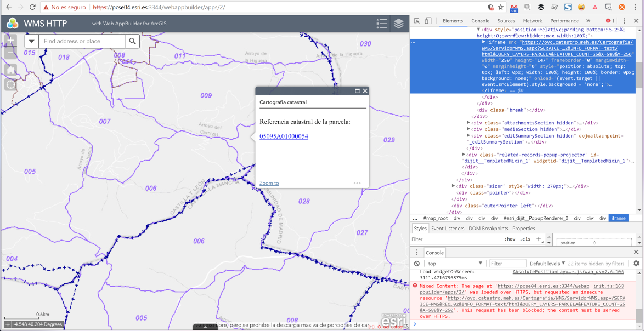Switch to the Elements tab

453,21
